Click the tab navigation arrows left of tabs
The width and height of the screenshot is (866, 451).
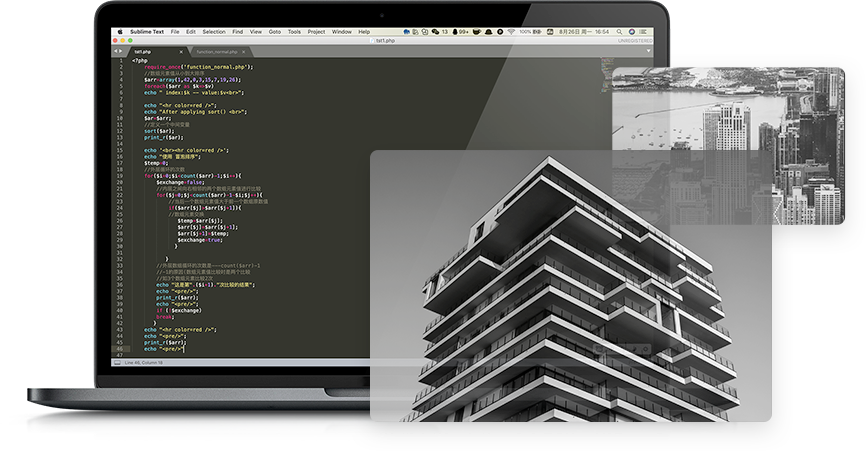pyautogui.click(x=118, y=51)
